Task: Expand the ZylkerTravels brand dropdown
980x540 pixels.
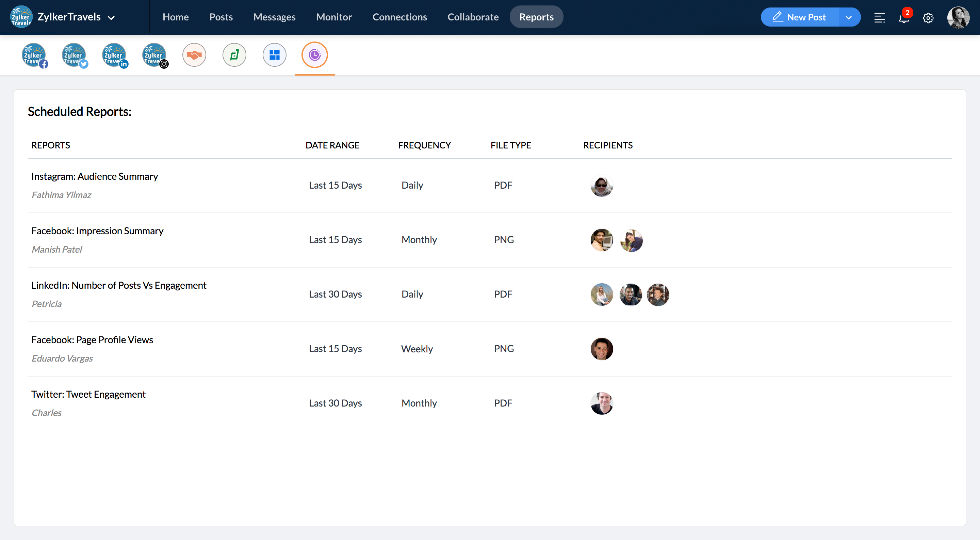Action: [111, 17]
